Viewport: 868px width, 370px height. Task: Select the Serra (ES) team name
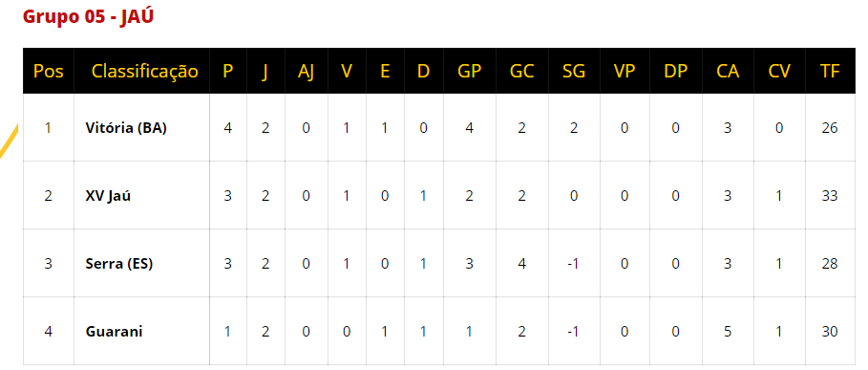(x=119, y=264)
